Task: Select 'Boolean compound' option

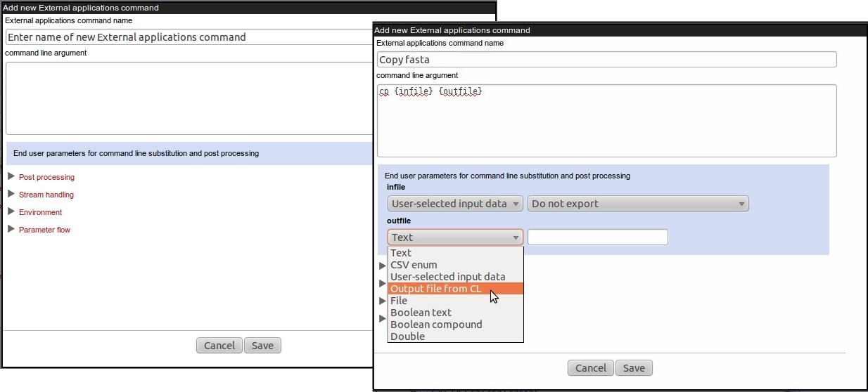Action: [455, 325]
